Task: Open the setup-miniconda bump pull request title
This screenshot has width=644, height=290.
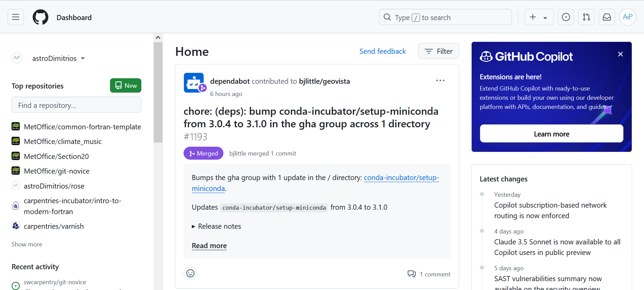Action: [311, 117]
